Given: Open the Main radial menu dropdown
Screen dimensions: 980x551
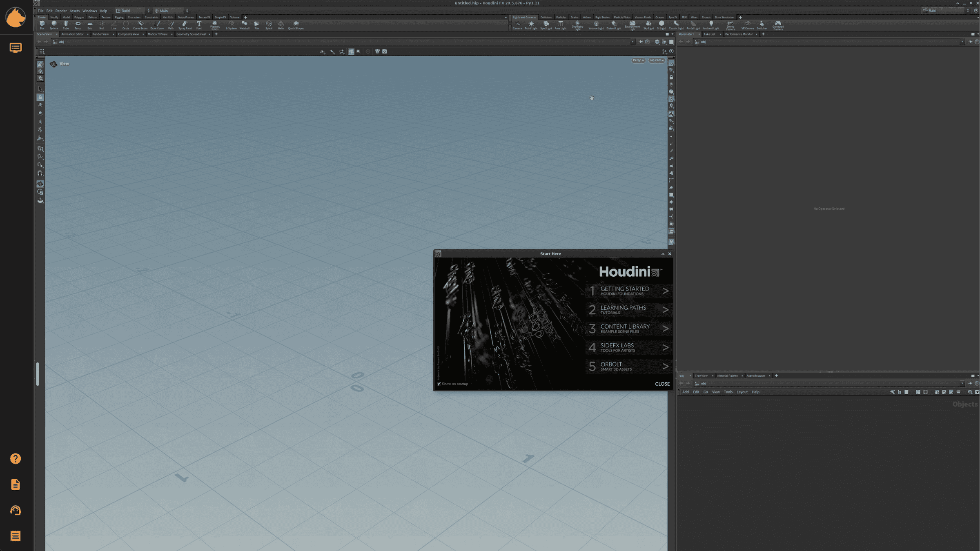Looking at the screenshot, I should click(171, 11).
